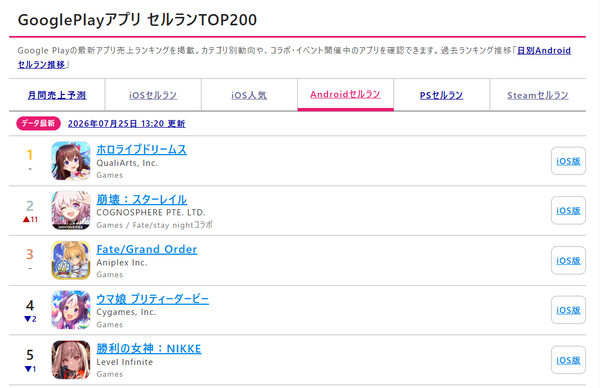Click the rank up 11 indicator
600x388 pixels.
30,219
